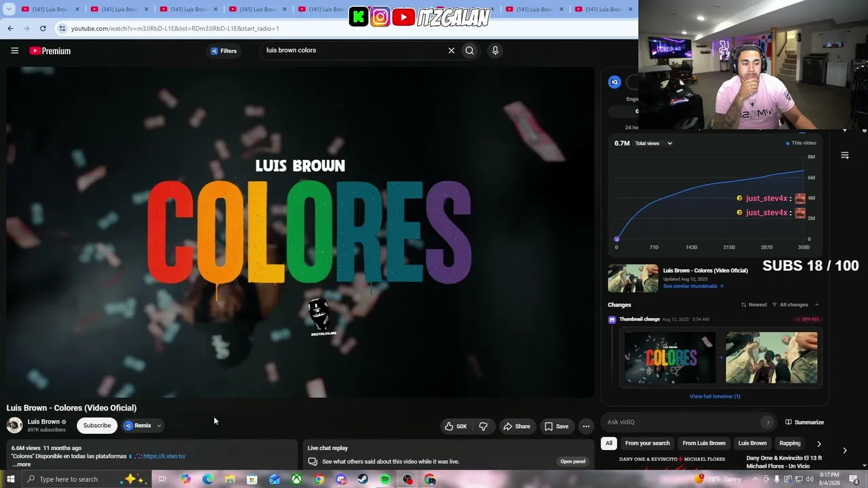This screenshot has height=488, width=868.
Task: Open Luis Brown channel avatar
Action: pyautogui.click(x=14, y=426)
